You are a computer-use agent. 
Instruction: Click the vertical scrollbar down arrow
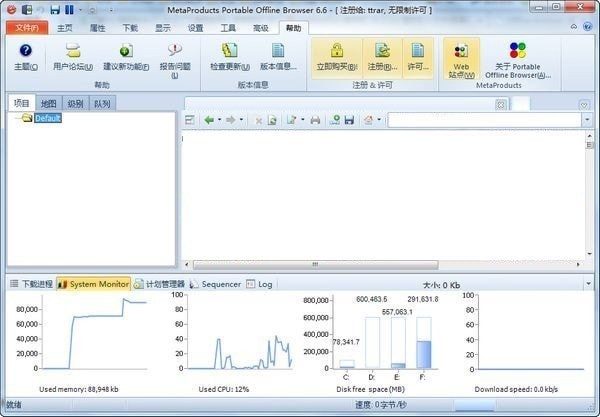click(x=589, y=254)
